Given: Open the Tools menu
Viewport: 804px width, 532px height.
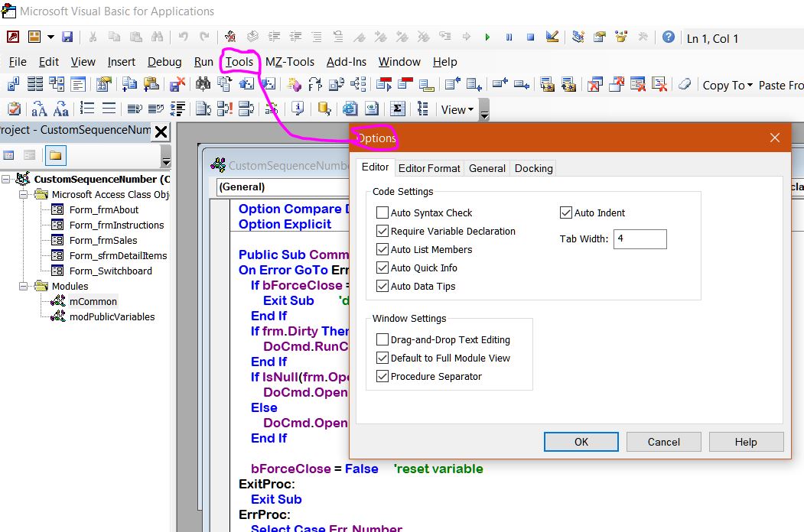Looking at the screenshot, I should click(x=239, y=61).
